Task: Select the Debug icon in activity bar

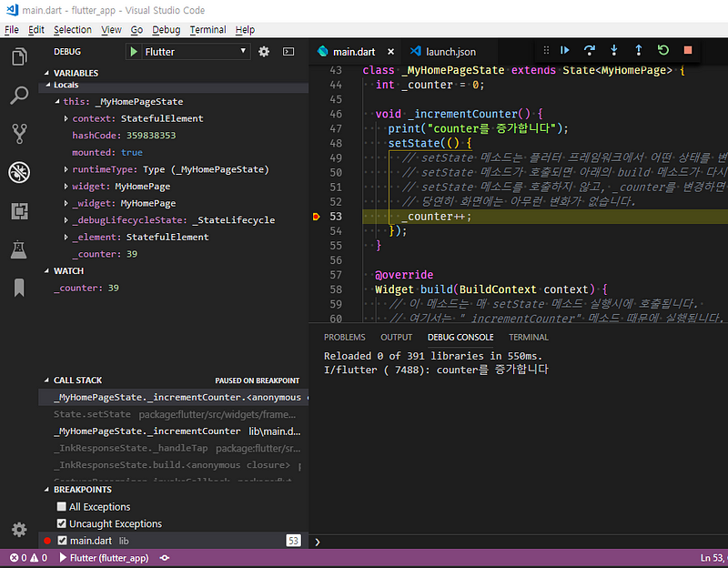Action: pyautogui.click(x=20, y=170)
